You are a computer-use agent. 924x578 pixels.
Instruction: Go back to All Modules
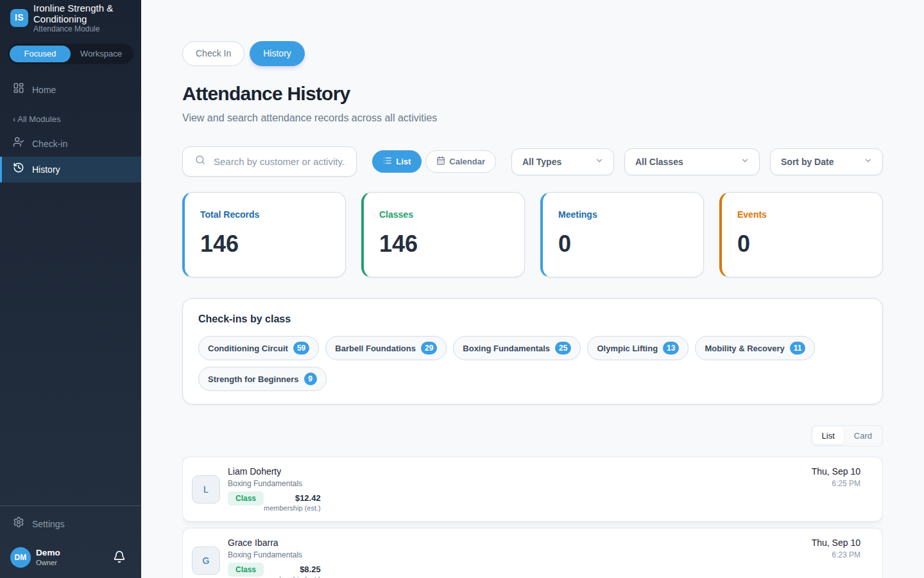37,119
